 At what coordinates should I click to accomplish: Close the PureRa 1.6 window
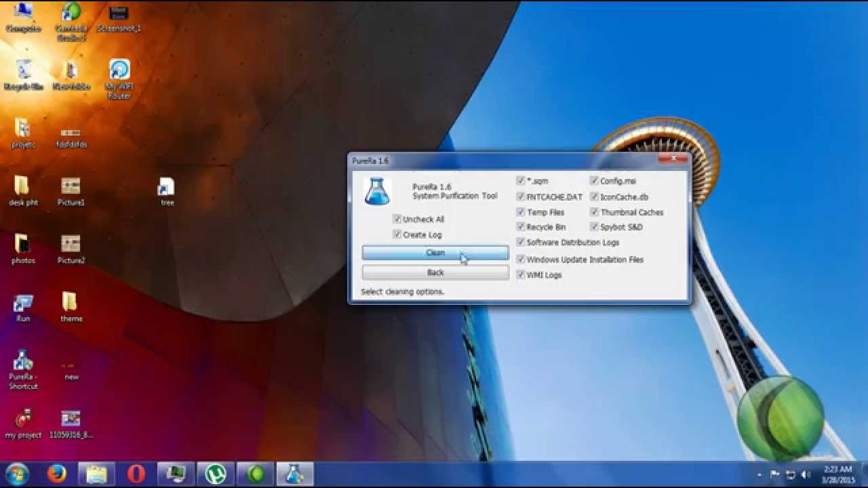(673, 159)
